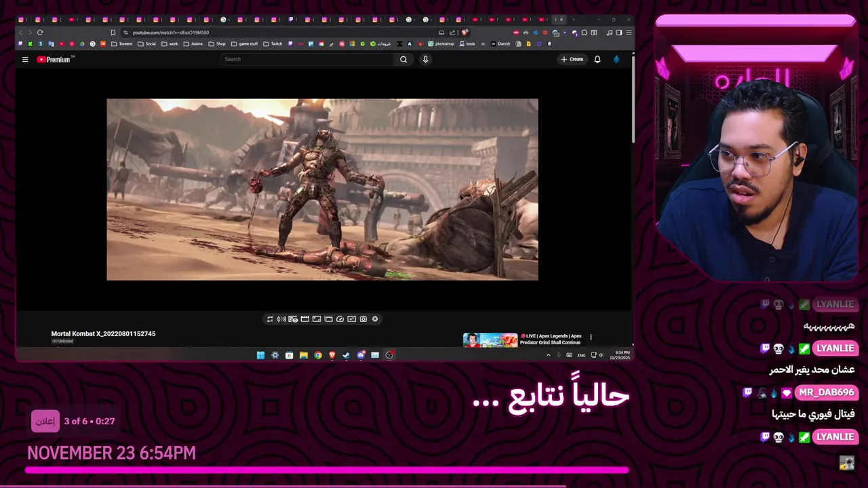The height and width of the screenshot is (488, 868).
Task: Open the video toolbar settings gear
Action: coord(375,319)
